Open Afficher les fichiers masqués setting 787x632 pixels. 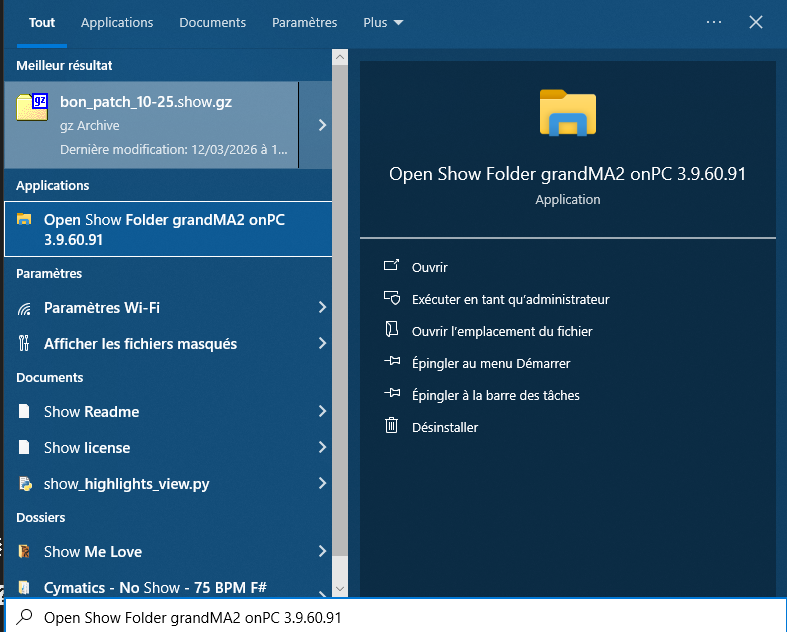(x=168, y=344)
